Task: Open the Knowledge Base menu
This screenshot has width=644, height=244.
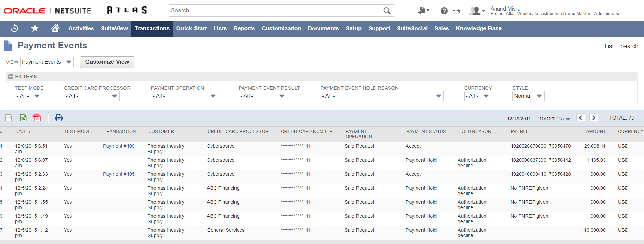Action: (x=479, y=29)
